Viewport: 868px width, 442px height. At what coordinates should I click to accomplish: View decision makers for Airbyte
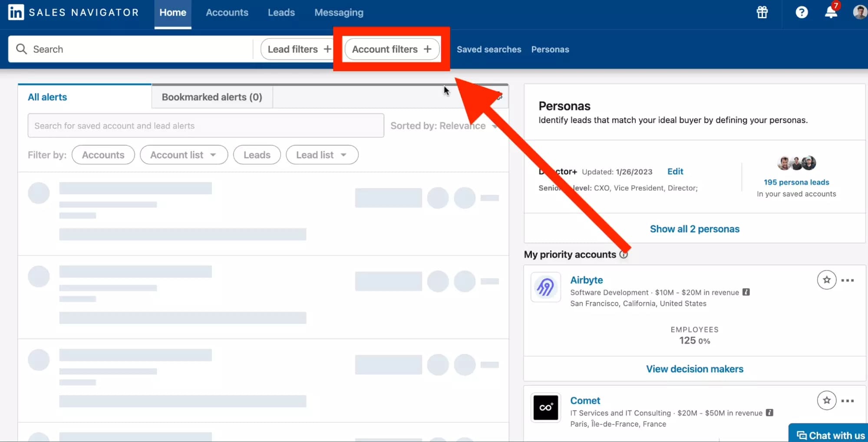[x=694, y=369]
